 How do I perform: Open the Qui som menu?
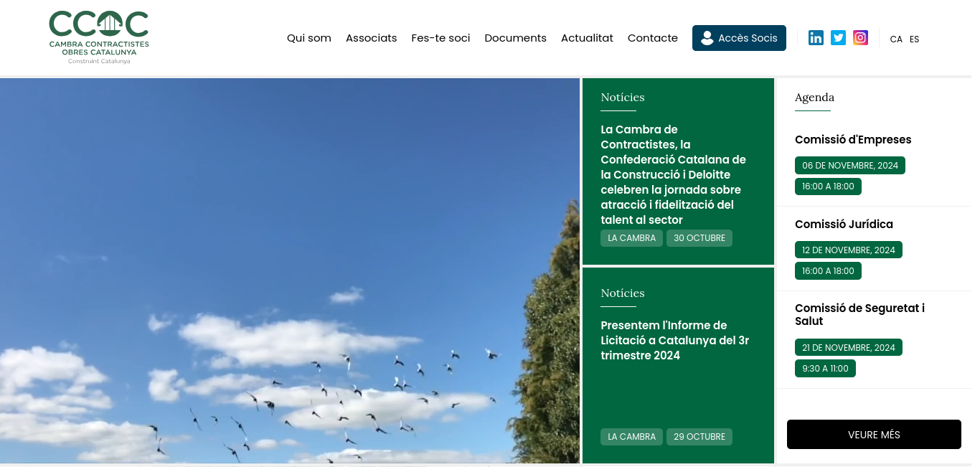point(309,38)
